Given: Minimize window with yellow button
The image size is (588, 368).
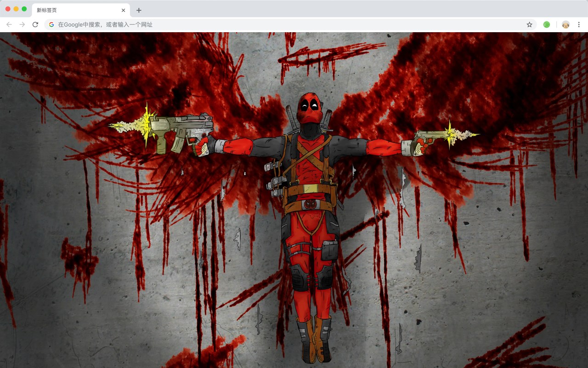Looking at the screenshot, I should pos(16,9).
